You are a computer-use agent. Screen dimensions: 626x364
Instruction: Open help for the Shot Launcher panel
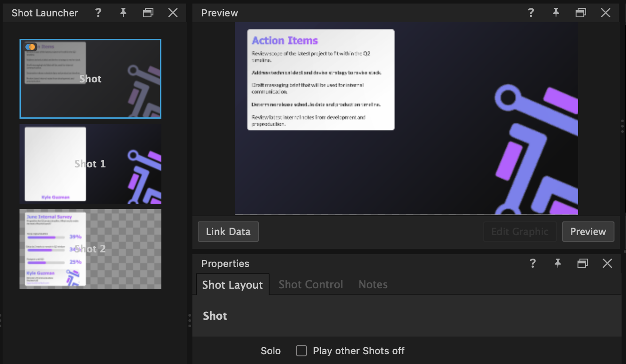(x=98, y=13)
